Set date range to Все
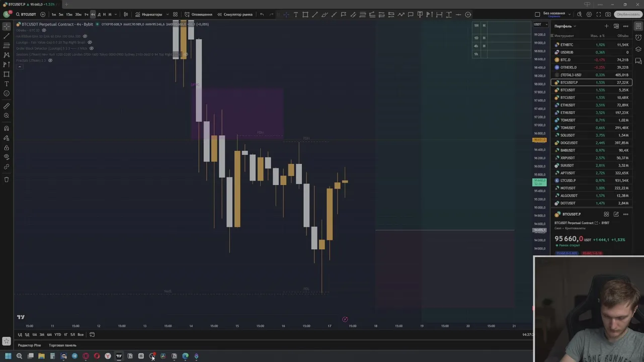644x362 pixels. pyautogui.click(x=80, y=335)
